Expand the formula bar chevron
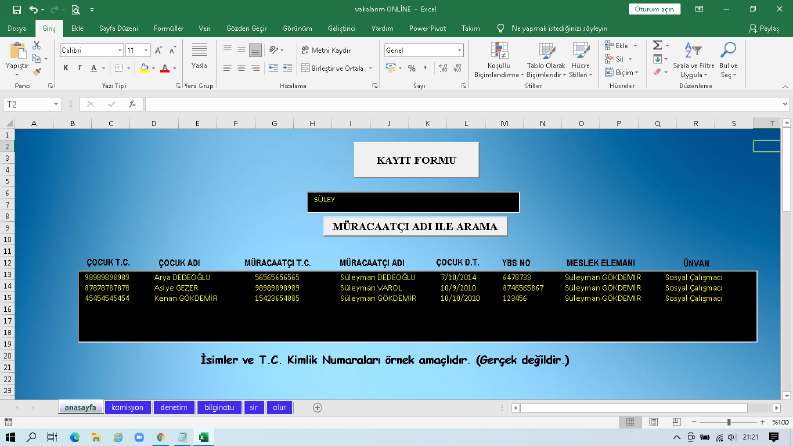The width and height of the screenshot is (793, 446). pos(784,104)
